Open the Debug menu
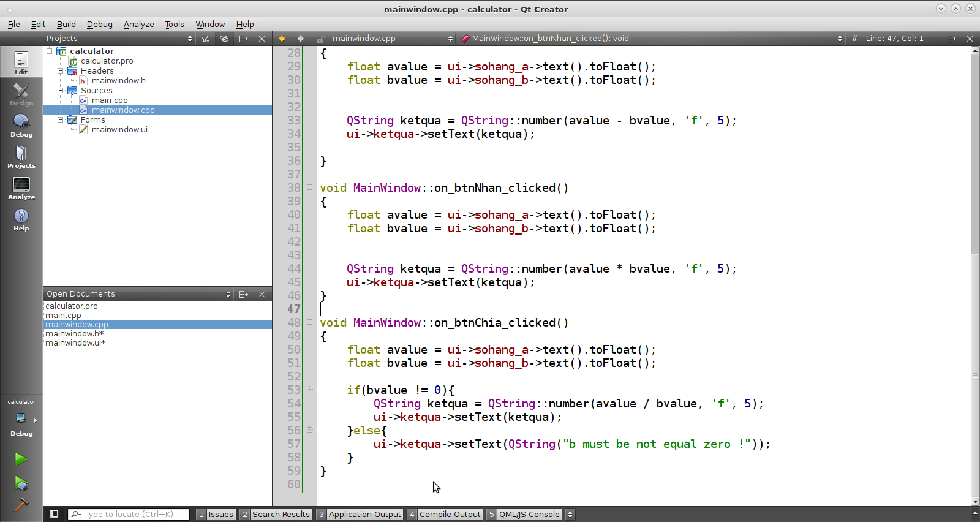The width and height of the screenshot is (980, 522). pos(99,24)
